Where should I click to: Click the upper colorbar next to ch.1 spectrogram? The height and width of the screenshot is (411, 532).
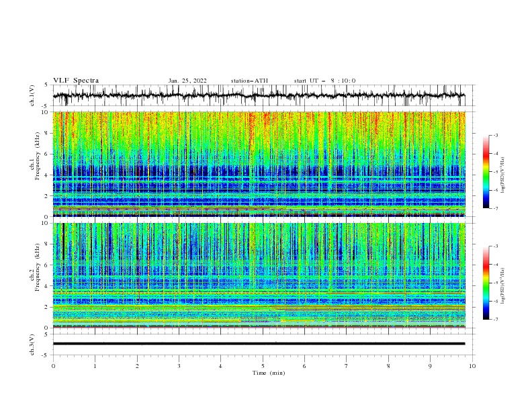(x=486, y=171)
